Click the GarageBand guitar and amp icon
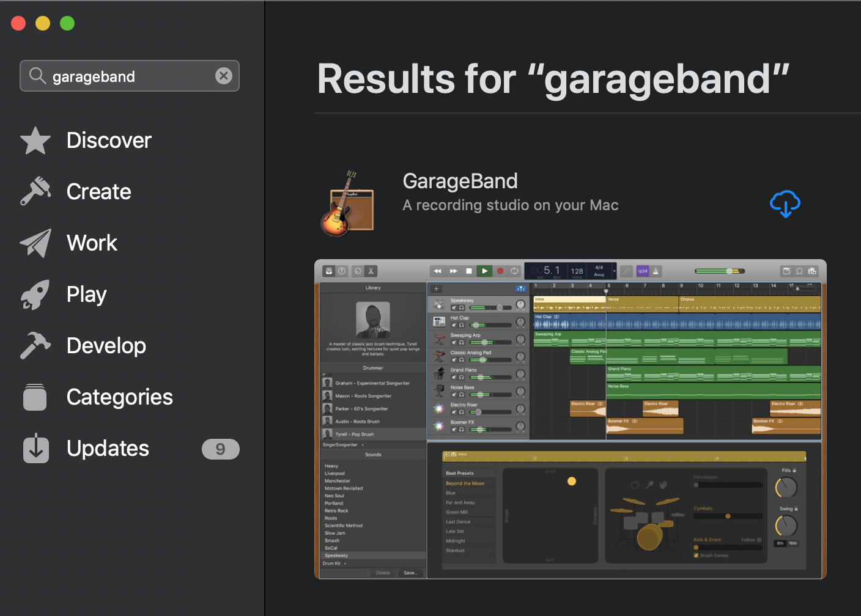861x616 pixels. point(348,204)
